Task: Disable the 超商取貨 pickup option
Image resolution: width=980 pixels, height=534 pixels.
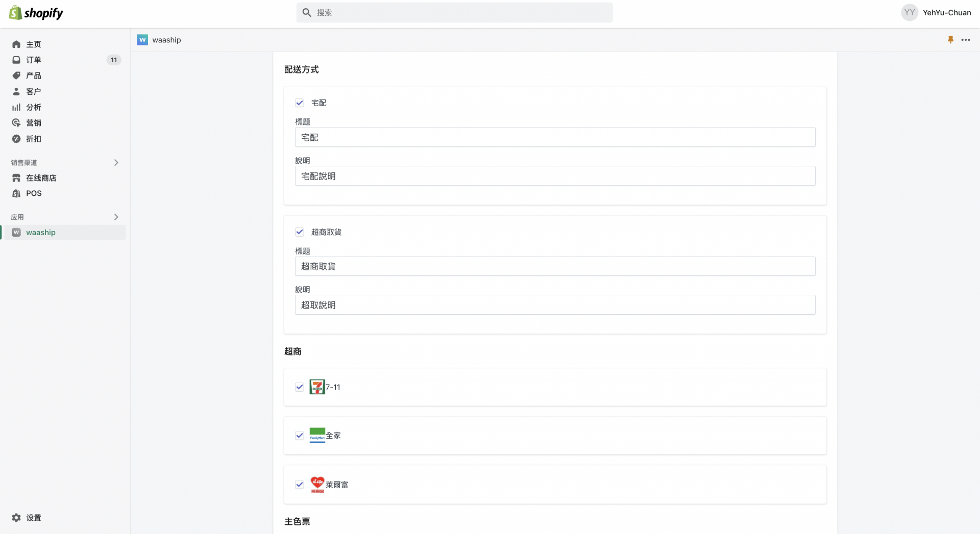Action: (300, 232)
